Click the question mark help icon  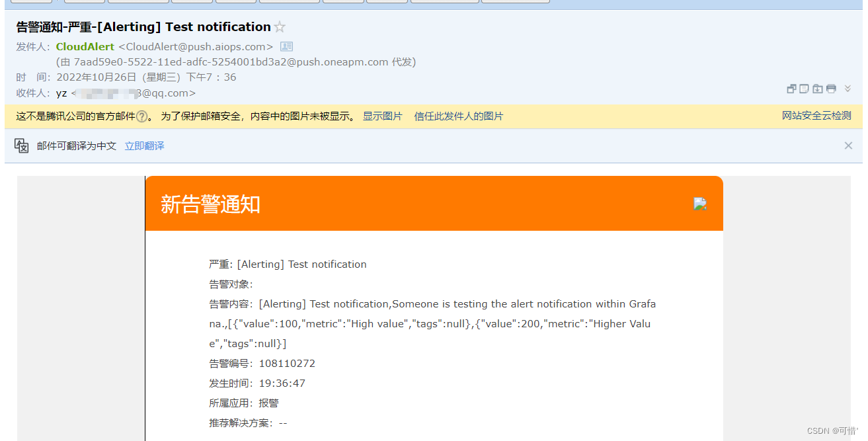click(141, 116)
